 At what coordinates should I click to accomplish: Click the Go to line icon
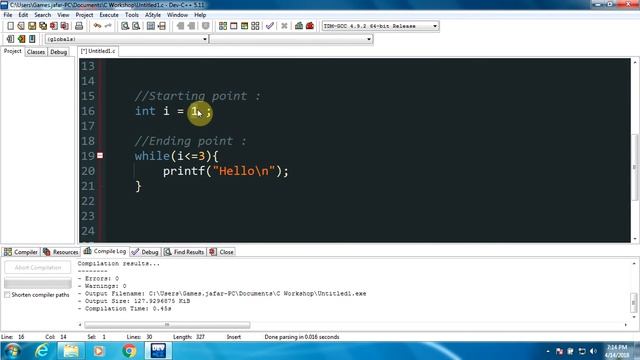(x=162, y=26)
